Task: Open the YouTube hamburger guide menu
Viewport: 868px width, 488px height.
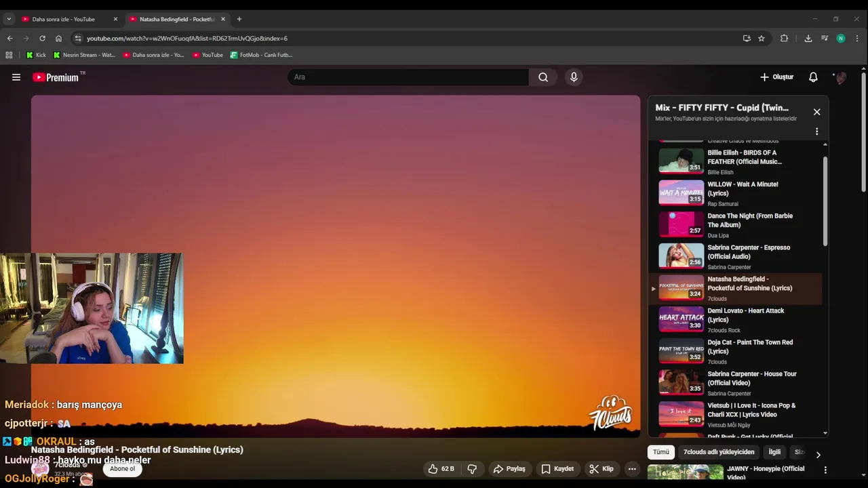Action: tap(16, 77)
